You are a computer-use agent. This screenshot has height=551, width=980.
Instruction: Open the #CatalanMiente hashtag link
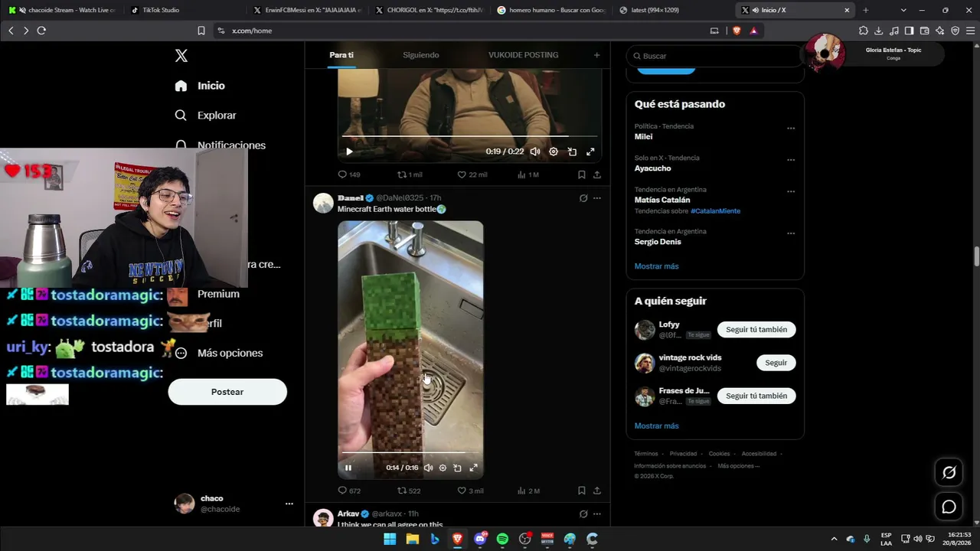coord(715,211)
